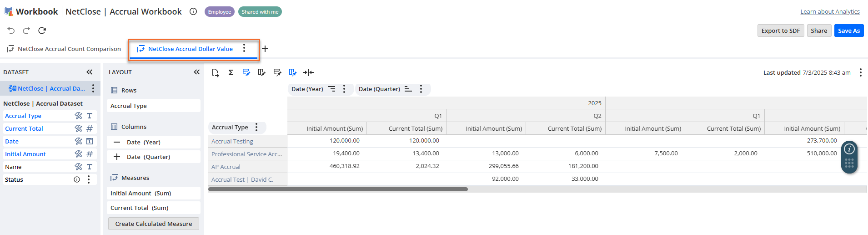This screenshot has height=235, width=868.
Task: Click the AP Accrual row label
Action: tap(226, 167)
